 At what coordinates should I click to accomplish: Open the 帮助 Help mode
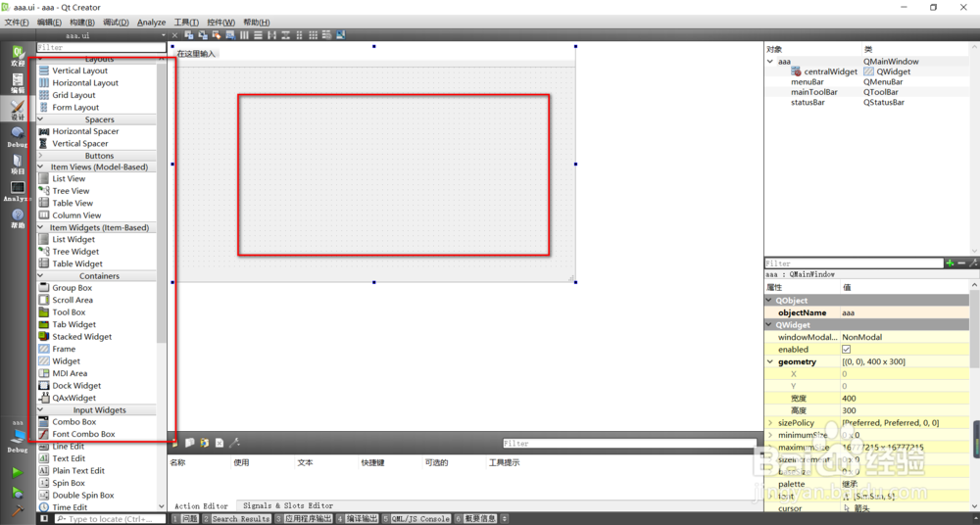tap(18, 218)
